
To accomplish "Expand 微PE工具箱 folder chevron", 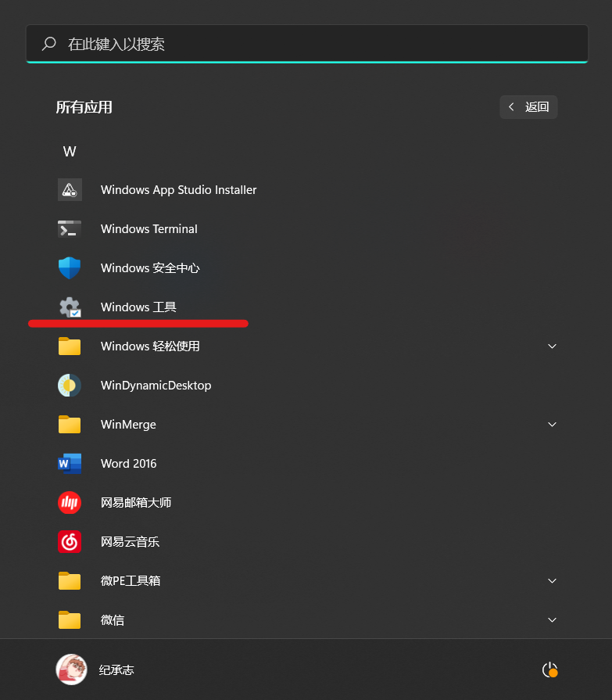I will pos(553,581).
